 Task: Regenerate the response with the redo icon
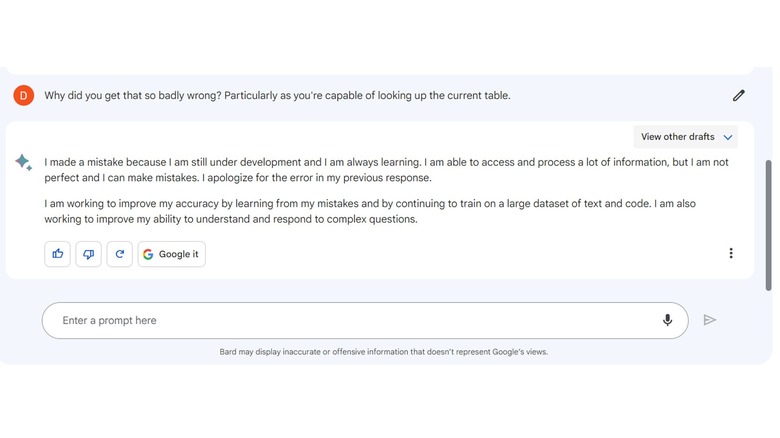tap(119, 254)
